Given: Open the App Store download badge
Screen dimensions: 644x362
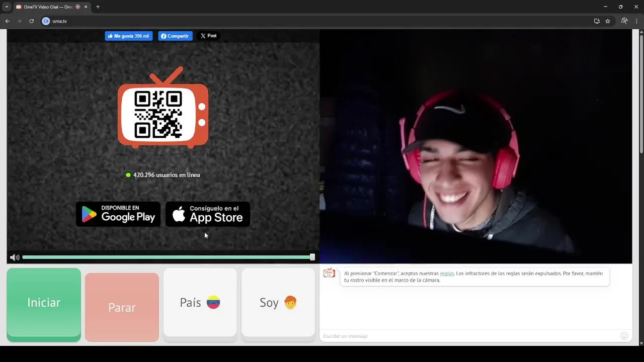Looking at the screenshot, I should 208,214.
